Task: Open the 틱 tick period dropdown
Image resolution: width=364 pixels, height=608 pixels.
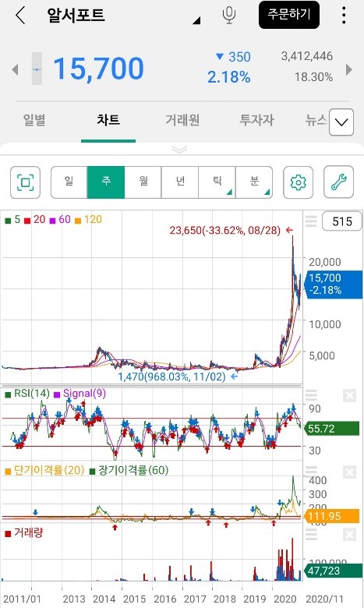Action: pos(217,182)
